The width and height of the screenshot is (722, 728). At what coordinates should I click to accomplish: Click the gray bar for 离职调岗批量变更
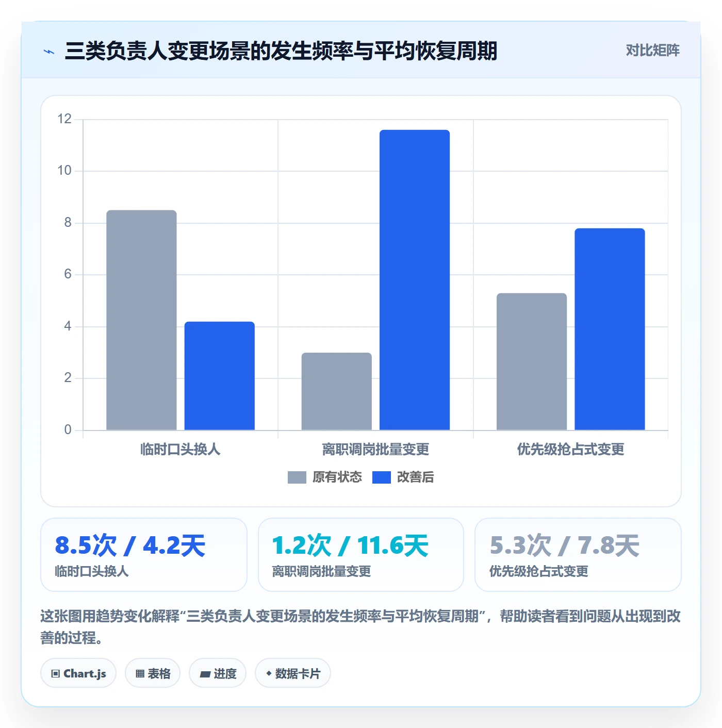[x=337, y=391]
